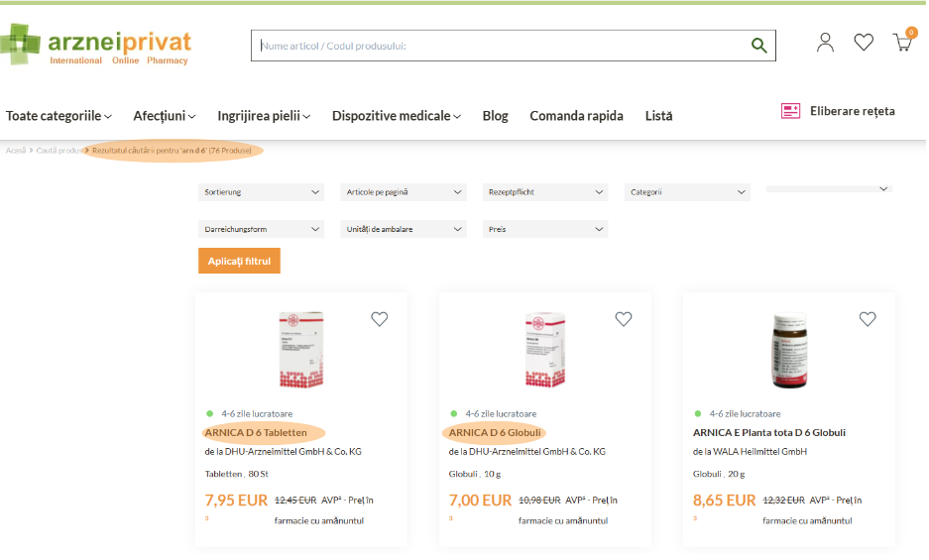The image size is (929, 560).
Task: Open the shopping cart icon
Action: click(x=902, y=43)
